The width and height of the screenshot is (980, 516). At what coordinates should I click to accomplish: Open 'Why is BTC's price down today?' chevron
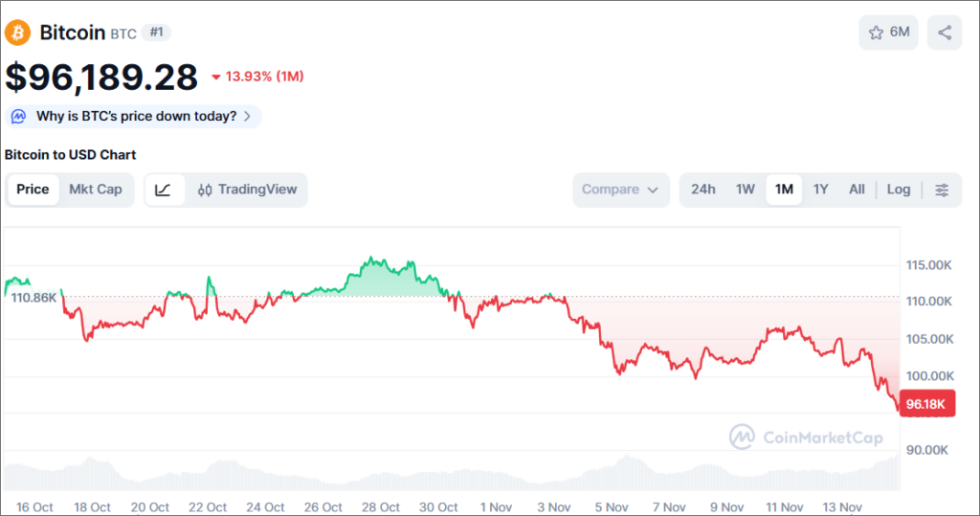pos(247,117)
